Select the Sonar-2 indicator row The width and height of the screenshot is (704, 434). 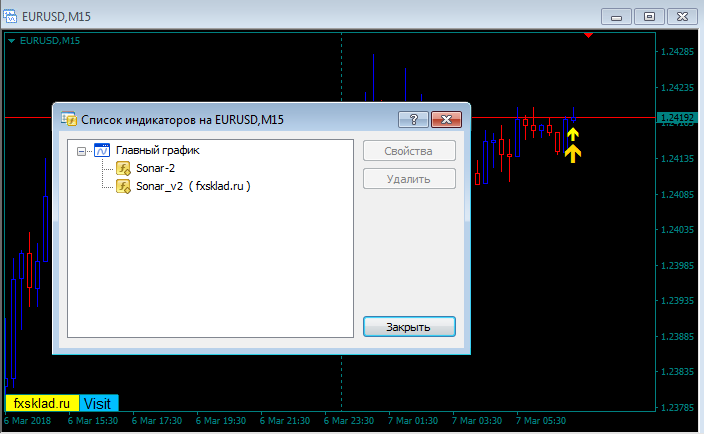click(x=155, y=168)
